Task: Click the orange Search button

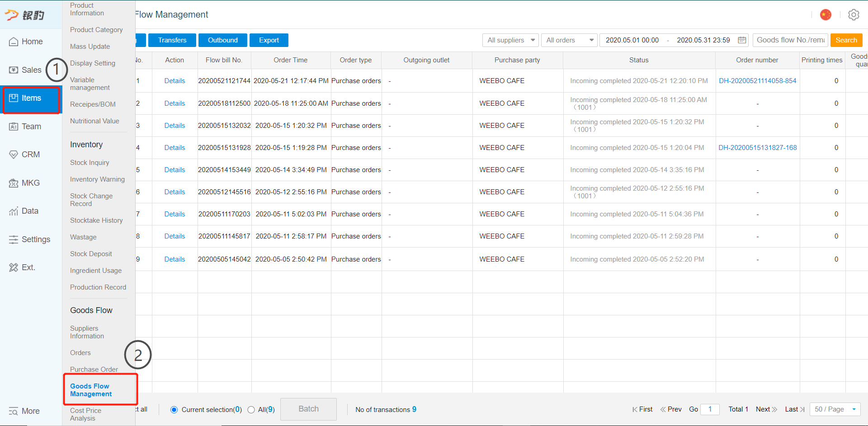Action: coord(846,40)
